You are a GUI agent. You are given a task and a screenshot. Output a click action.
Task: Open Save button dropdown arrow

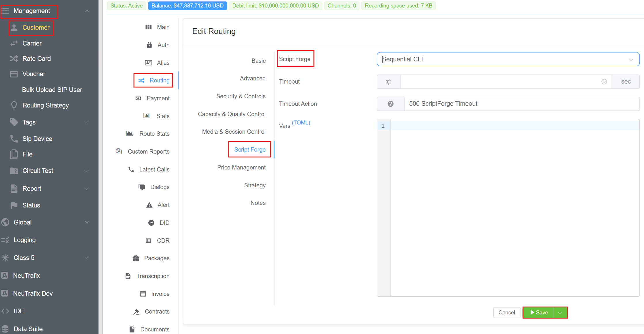[x=560, y=313]
